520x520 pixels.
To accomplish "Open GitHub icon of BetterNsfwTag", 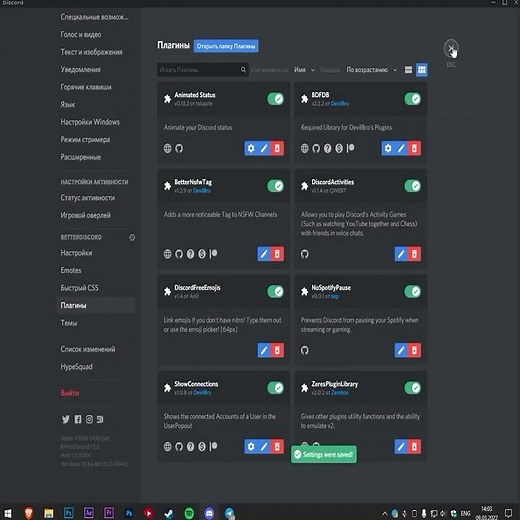I will [x=179, y=254].
